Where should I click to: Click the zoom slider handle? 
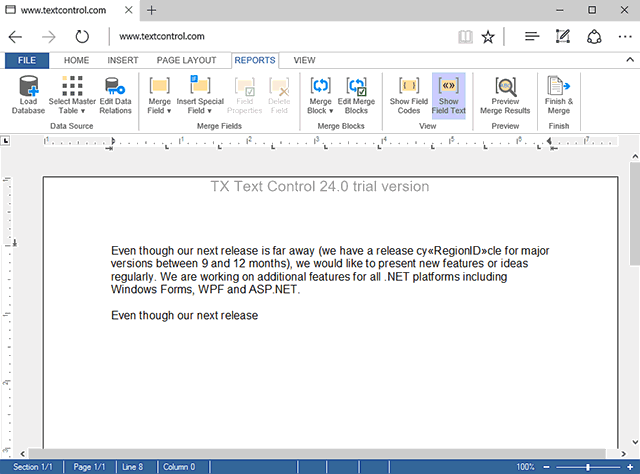coord(588,467)
